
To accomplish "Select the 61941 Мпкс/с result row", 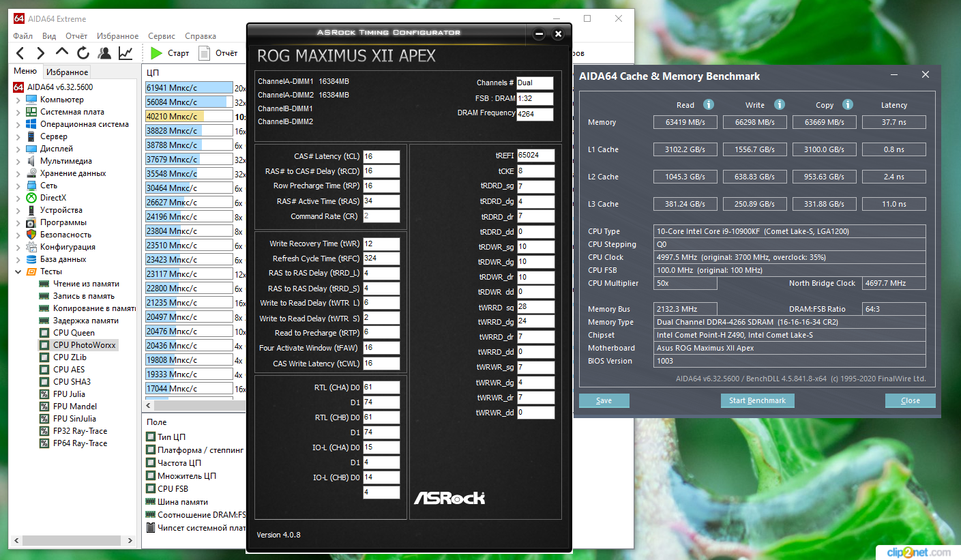I will point(189,87).
